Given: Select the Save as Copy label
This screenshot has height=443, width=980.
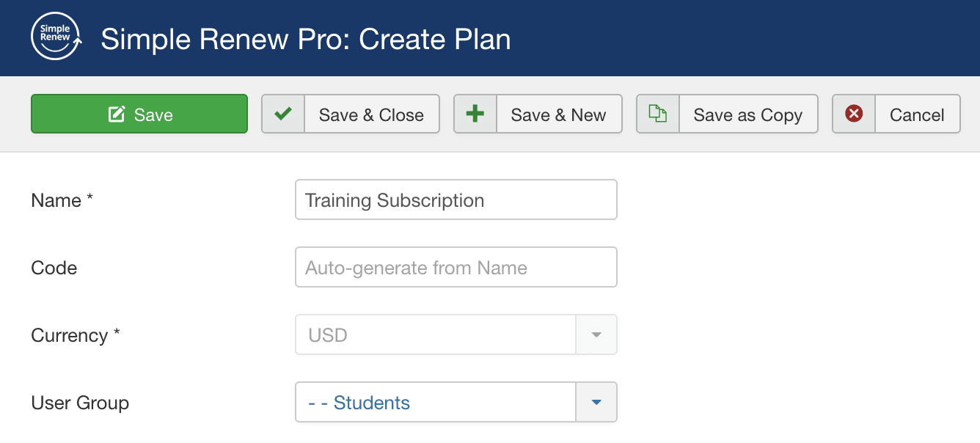Looking at the screenshot, I should 747,114.
